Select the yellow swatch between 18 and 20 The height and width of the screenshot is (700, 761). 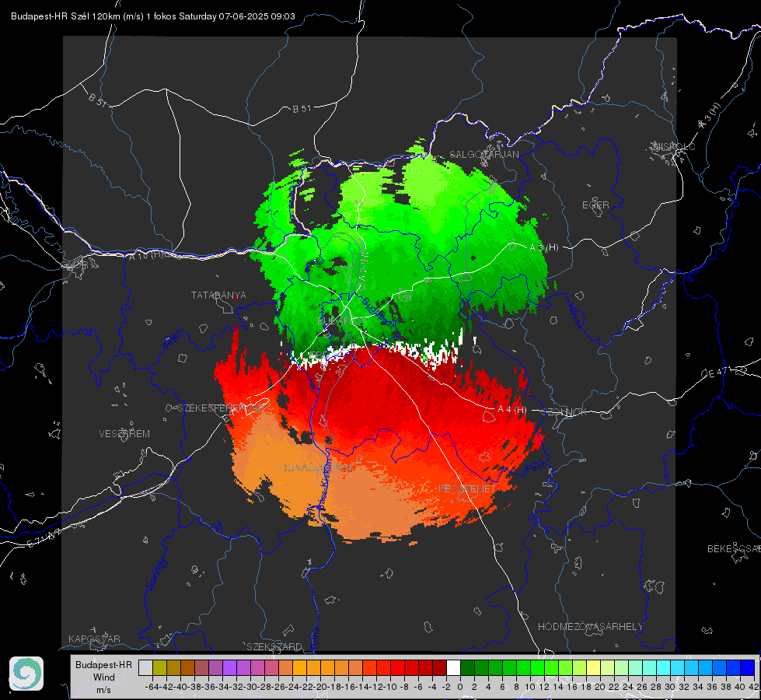593,668
